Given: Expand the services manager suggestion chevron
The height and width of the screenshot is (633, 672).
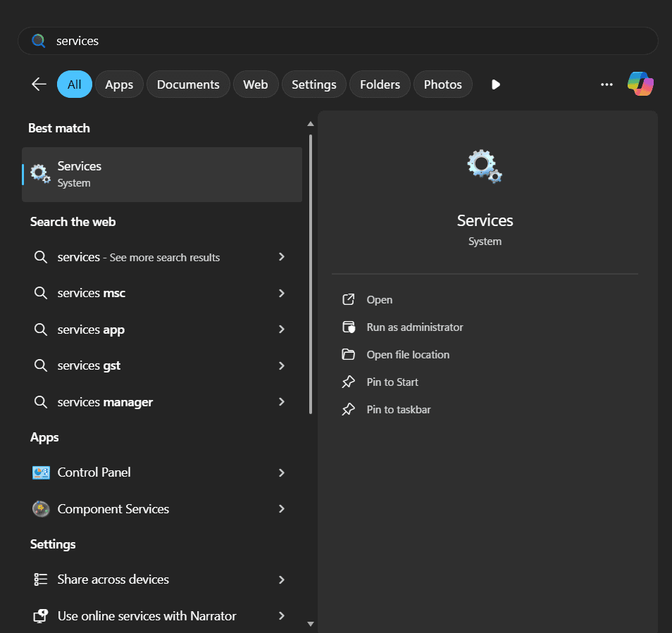Looking at the screenshot, I should click(x=282, y=401).
